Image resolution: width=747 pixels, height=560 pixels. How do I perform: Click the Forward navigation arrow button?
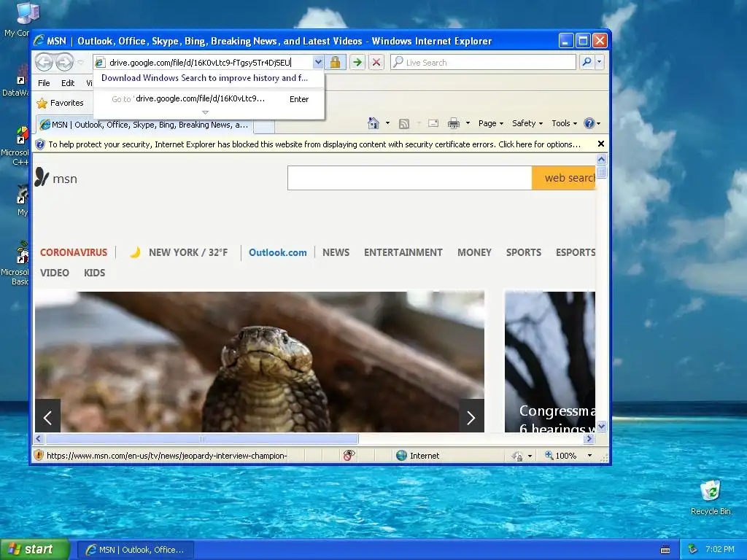tap(65, 62)
